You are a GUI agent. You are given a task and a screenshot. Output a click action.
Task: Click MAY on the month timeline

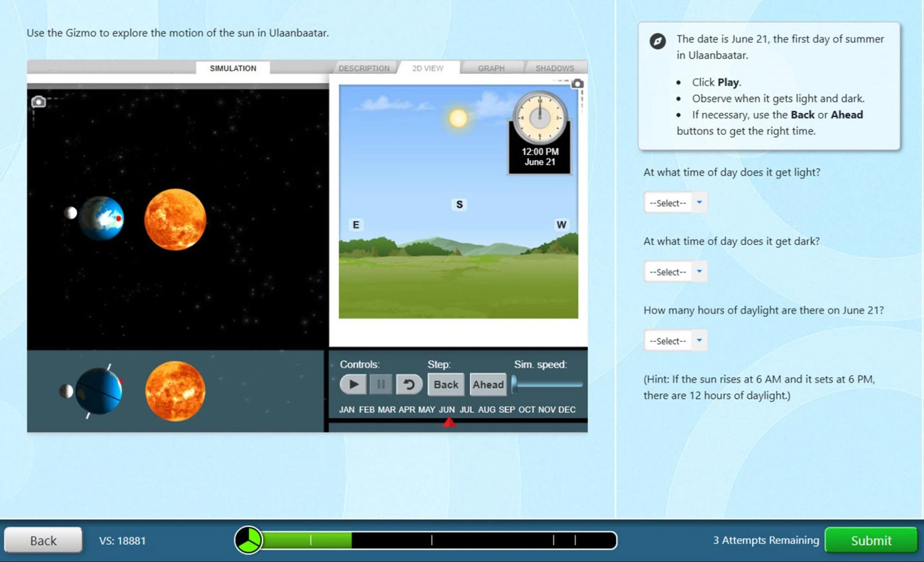click(x=427, y=409)
